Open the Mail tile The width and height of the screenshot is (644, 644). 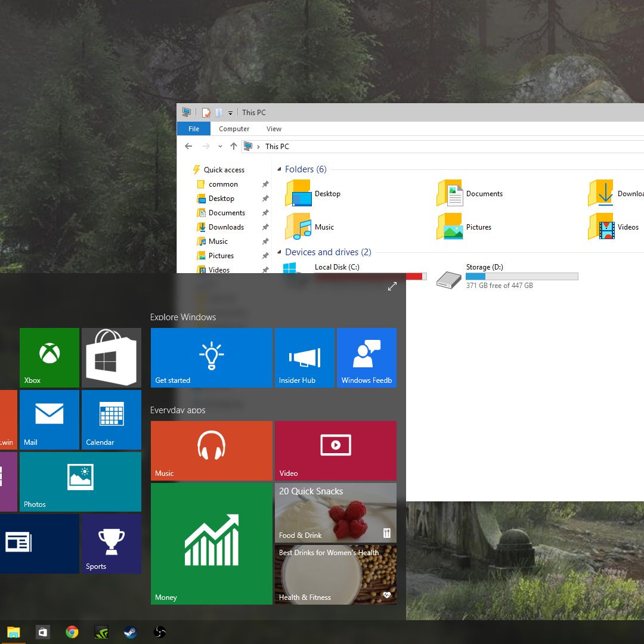[x=49, y=419]
